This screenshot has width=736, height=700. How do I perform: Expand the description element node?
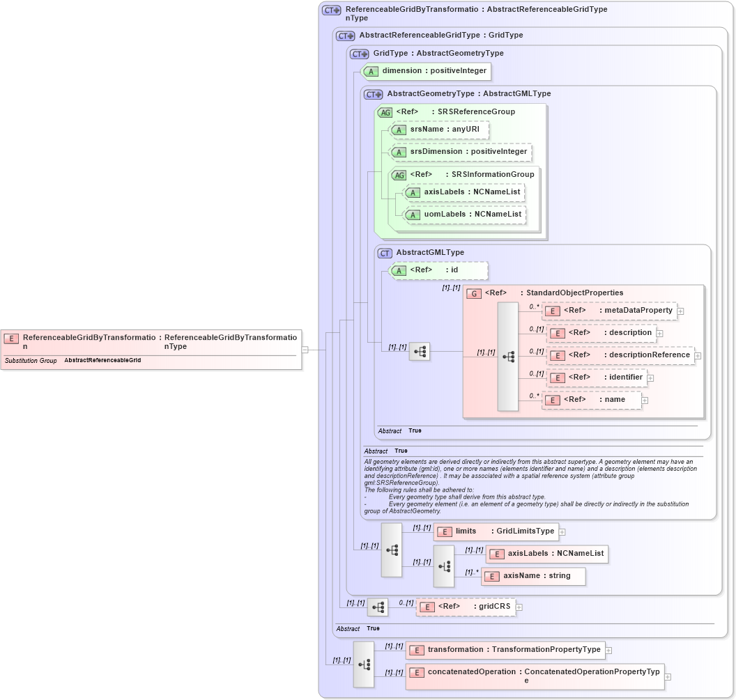[x=659, y=334]
